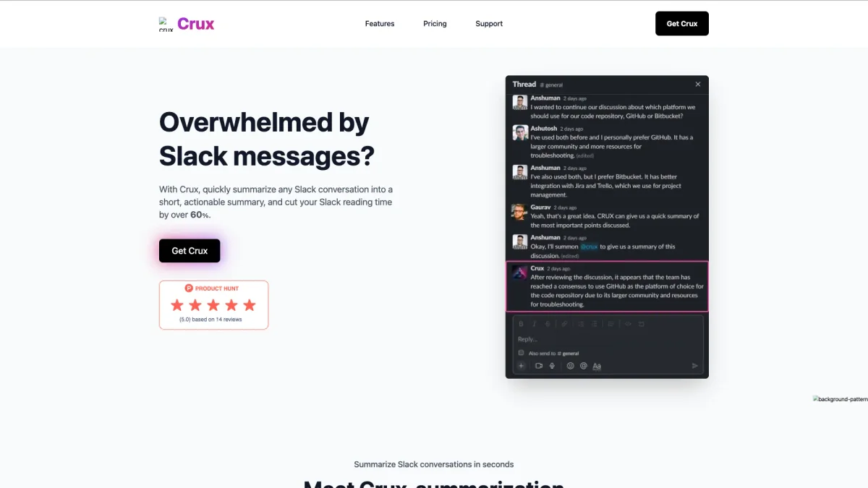Toggle the Aa formatting icon
The height and width of the screenshot is (488, 868).
pyautogui.click(x=597, y=367)
